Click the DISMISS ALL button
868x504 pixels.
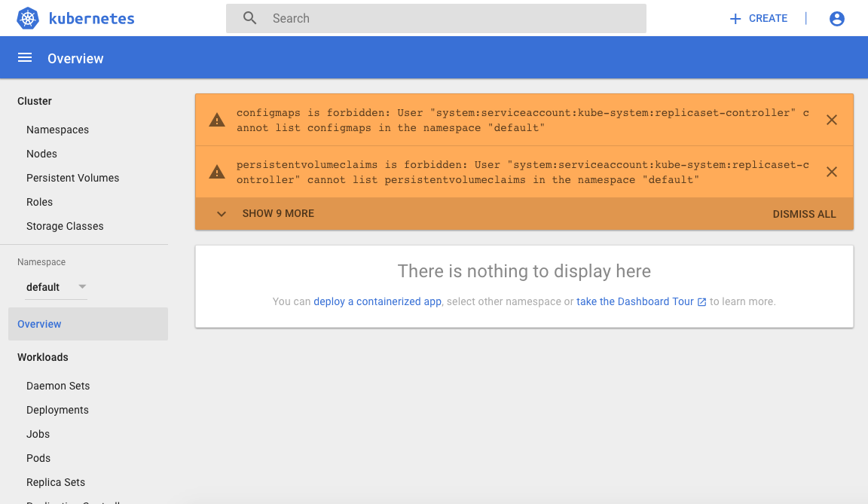coord(804,214)
